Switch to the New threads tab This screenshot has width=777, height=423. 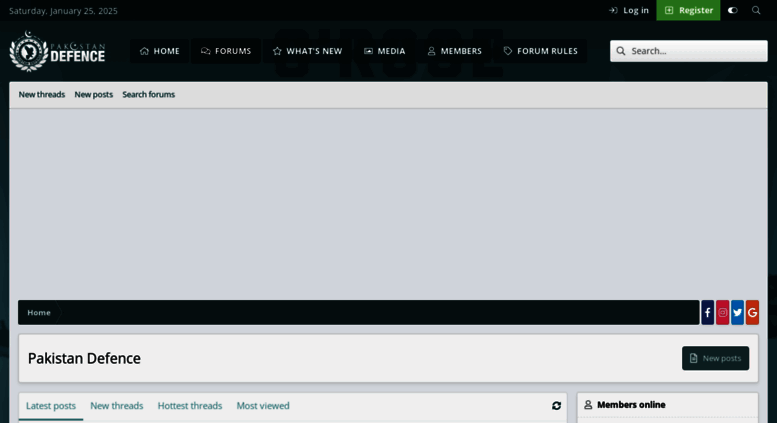[116, 406]
